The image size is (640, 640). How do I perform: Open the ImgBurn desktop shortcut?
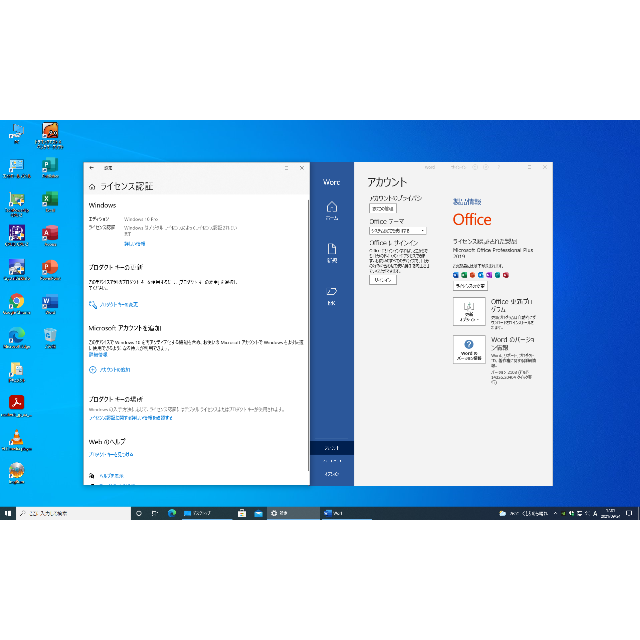point(17,473)
